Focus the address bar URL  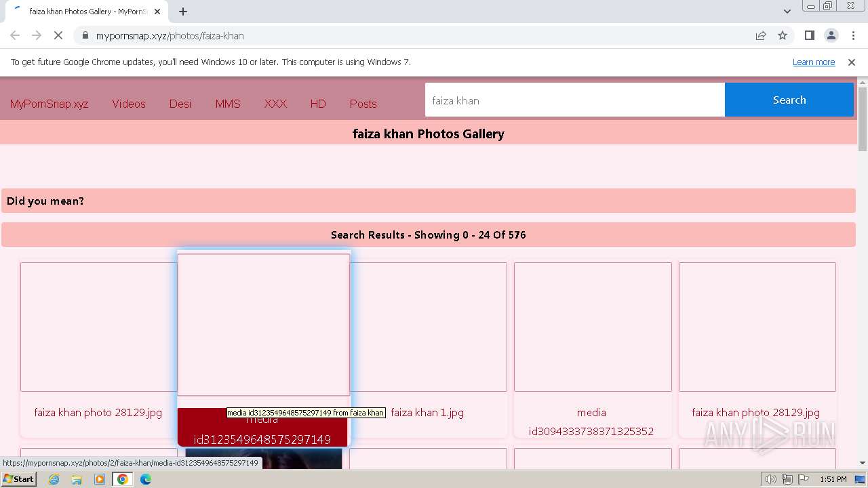(170, 36)
